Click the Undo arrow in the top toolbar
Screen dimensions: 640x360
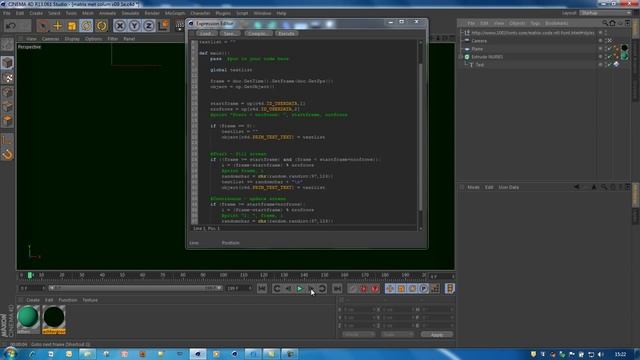(11, 26)
